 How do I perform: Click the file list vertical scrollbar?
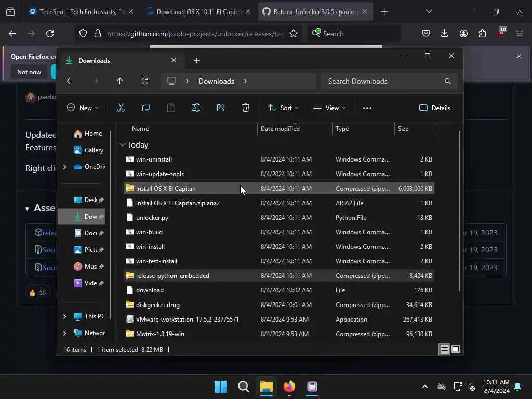pyautogui.click(x=459, y=210)
